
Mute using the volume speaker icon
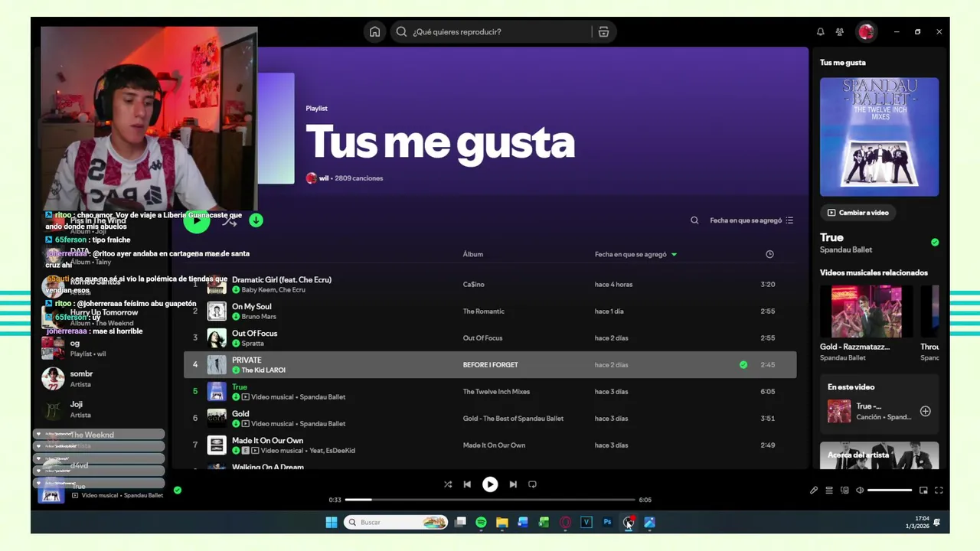tap(860, 491)
